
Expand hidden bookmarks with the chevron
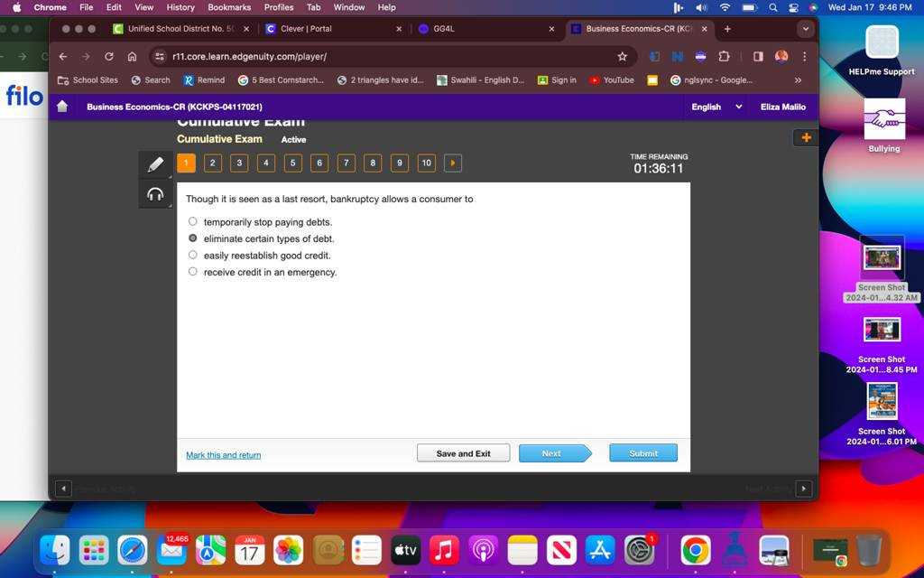798,80
